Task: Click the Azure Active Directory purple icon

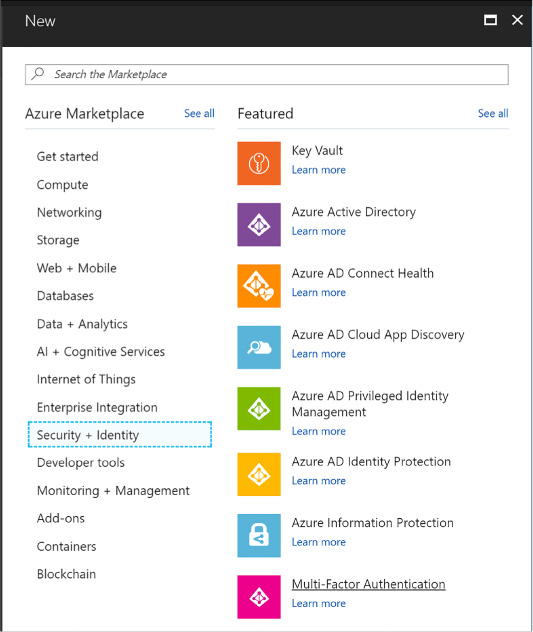Action: [259, 225]
